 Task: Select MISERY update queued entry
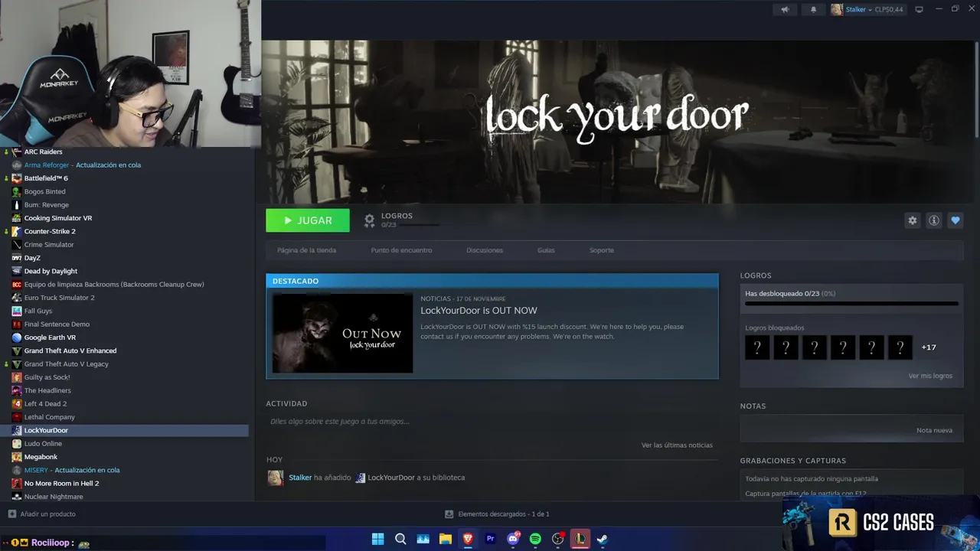tap(72, 470)
